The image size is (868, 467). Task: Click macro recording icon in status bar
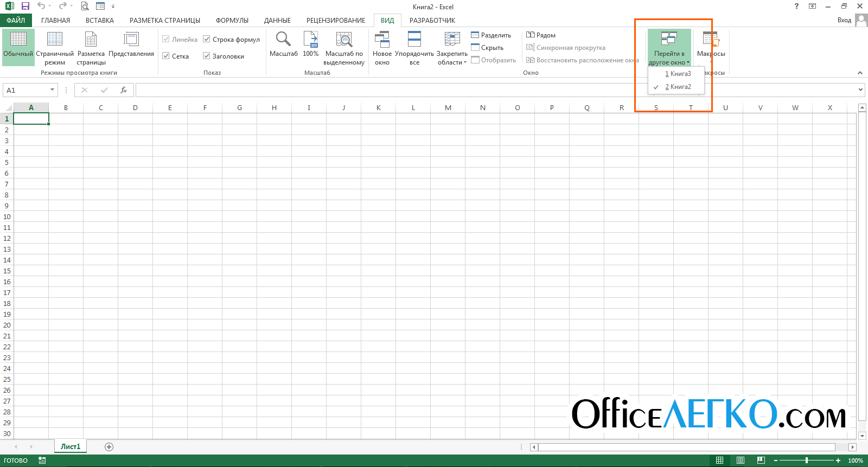coord(42,460)
